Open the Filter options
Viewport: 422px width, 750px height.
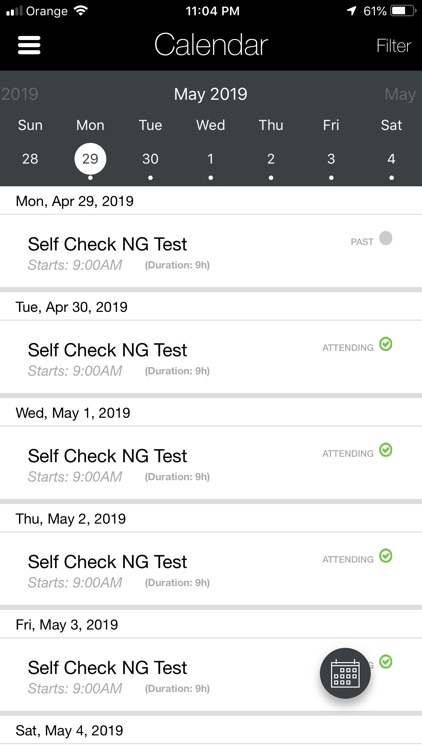pyautogui.click(x=393, y=46)
